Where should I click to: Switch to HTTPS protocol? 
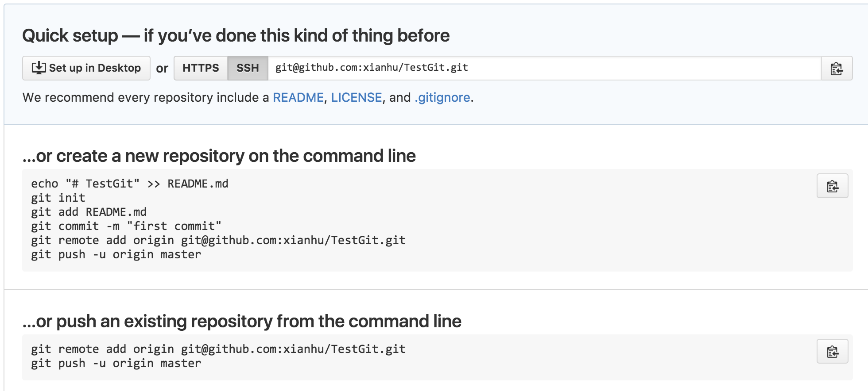point(201,68)
